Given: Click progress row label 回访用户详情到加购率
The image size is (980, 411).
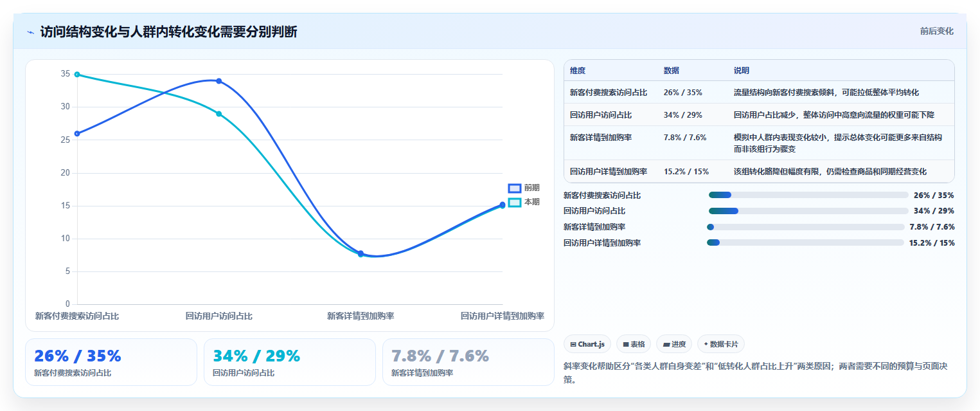Looking at the screenshot, I should [602, 242].
